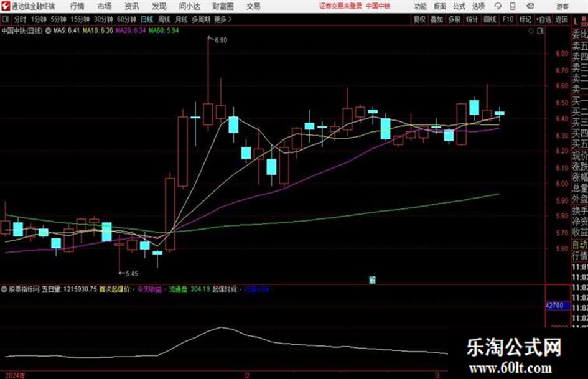Switch to 15分钟 period tab
Viewport: 588px width, 379px height.
[x=80, y=19]
